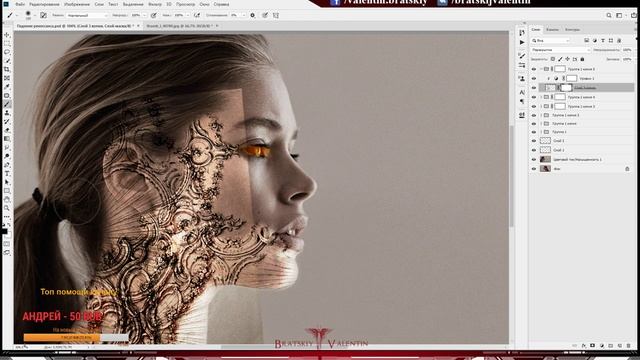
Task: Select the Move tool
Action: (x=7, y=35)
